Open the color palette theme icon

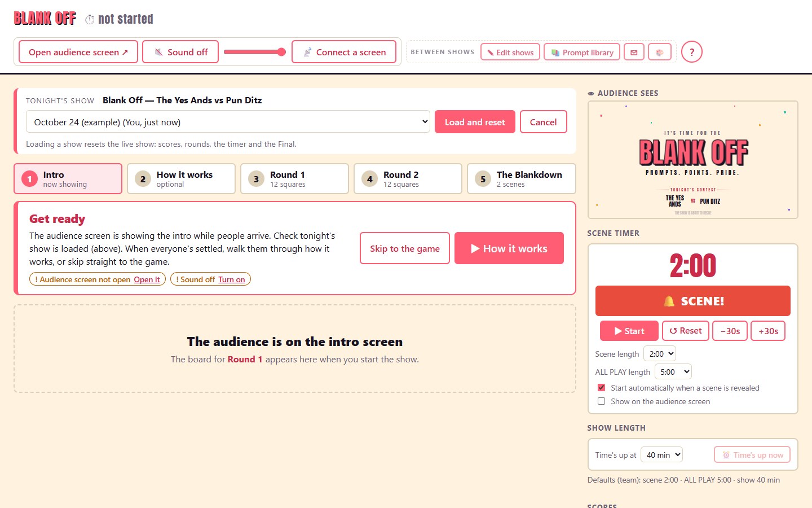tap(660, 52)
